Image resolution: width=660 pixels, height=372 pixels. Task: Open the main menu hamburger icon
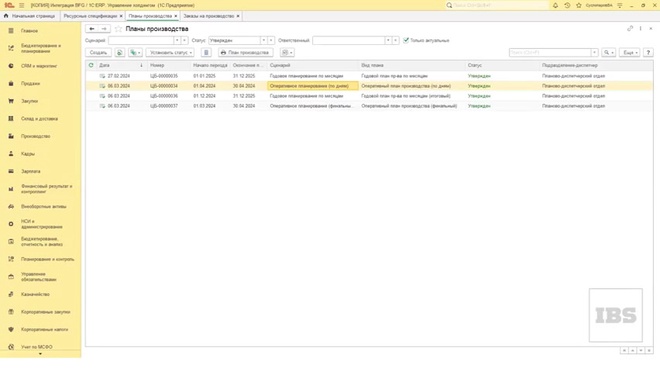tap(21, 5)
